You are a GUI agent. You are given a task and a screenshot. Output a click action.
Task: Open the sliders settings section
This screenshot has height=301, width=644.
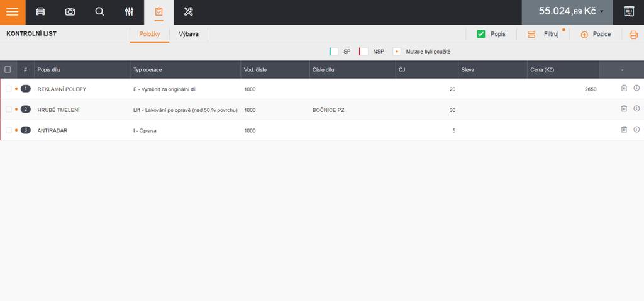click(129, 12)
